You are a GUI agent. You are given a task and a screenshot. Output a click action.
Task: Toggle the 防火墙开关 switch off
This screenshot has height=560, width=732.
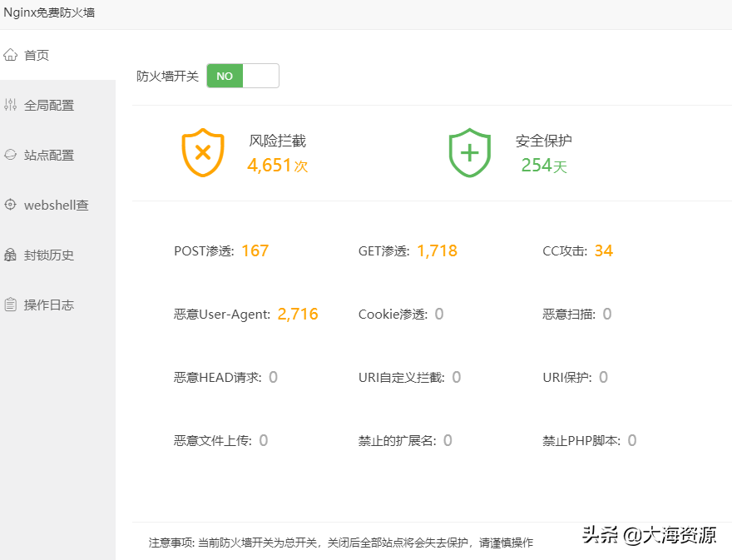click(x=242, y=76)
